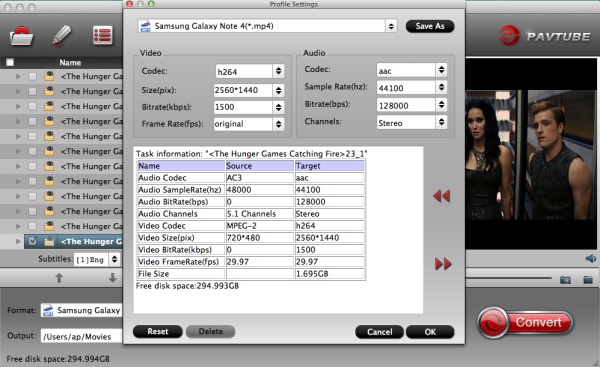Check the fifth Hunger Games title checkbox
The width and height of the screenshot is (600, 367).
point(33,137)
